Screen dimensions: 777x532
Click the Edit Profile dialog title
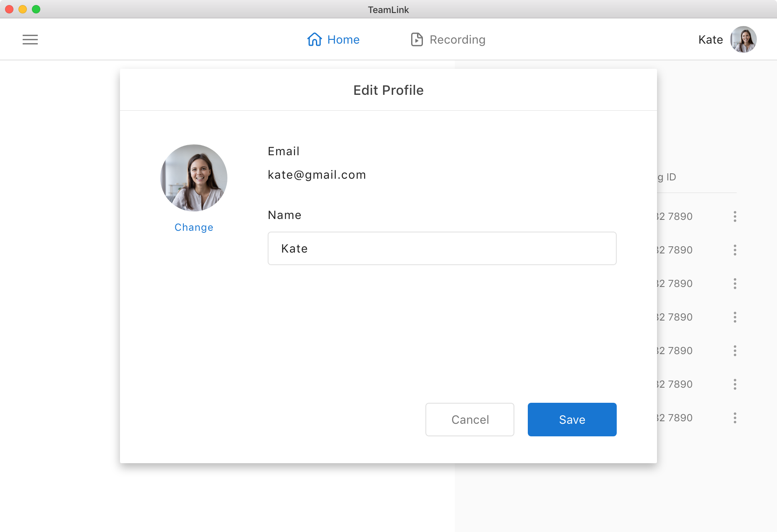(388, 90)
